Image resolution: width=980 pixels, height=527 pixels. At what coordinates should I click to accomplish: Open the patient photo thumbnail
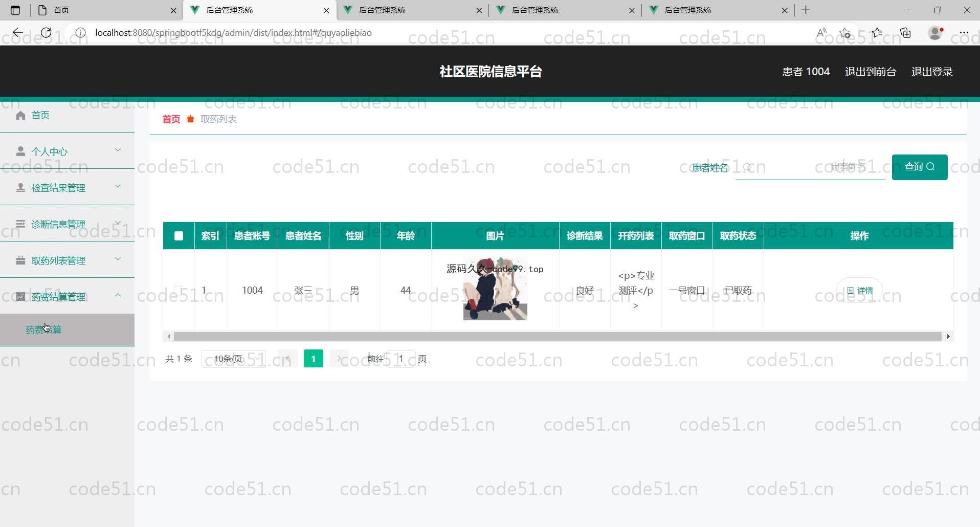coord(495,289)
